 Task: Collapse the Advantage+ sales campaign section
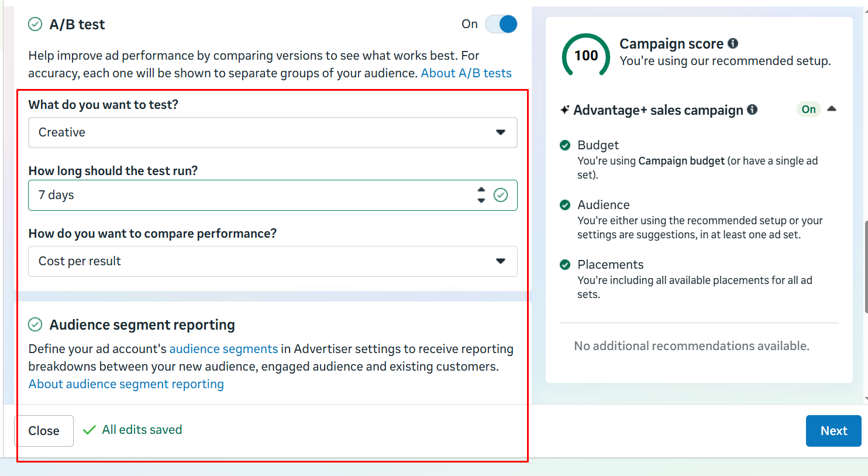click(x=832, y=109)
